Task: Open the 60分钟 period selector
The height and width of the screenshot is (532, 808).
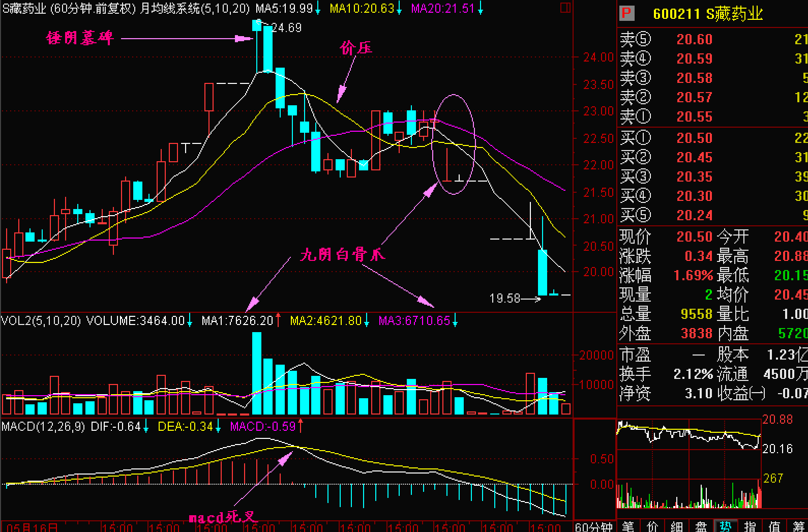Action: [x=593, y=527]
